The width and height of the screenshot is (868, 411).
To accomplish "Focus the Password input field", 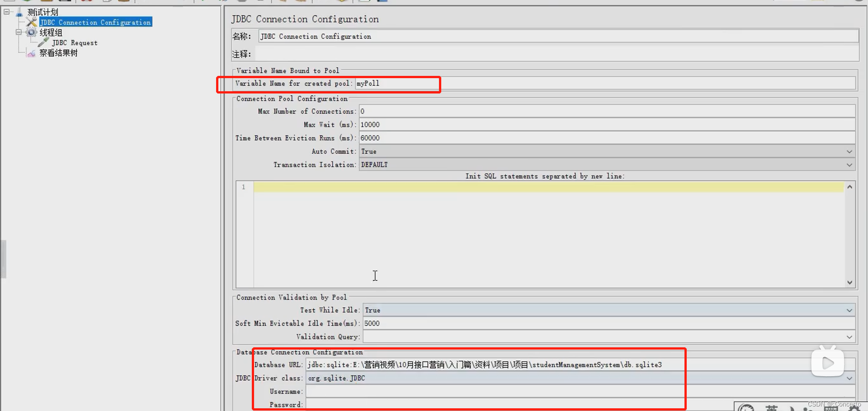I will pyautogui.click(x=580, y=405).
